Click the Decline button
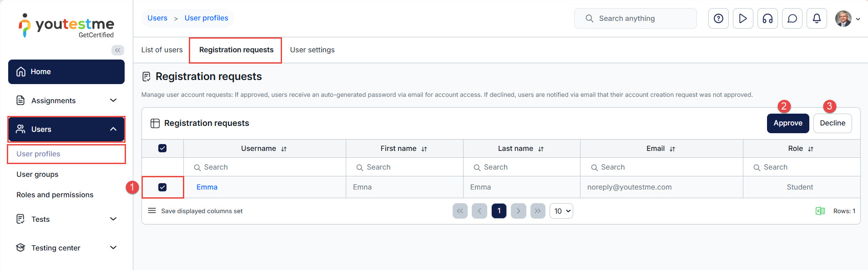Viewport: 868px width, 270px height. [x=832, y=123]
